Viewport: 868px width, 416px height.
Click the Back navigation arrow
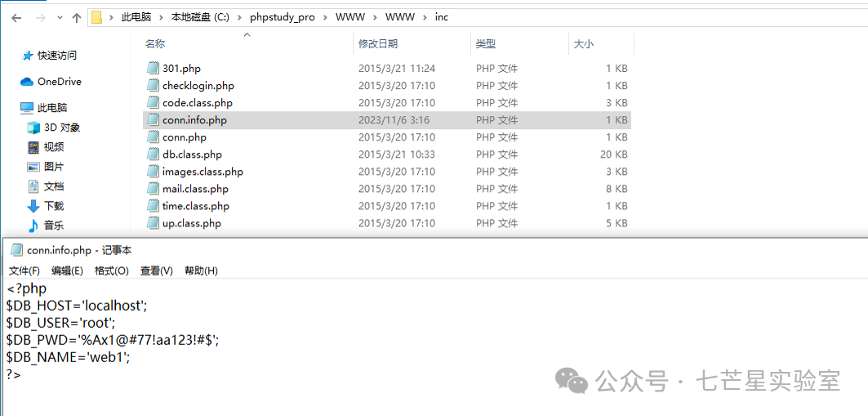click(16, 18)
